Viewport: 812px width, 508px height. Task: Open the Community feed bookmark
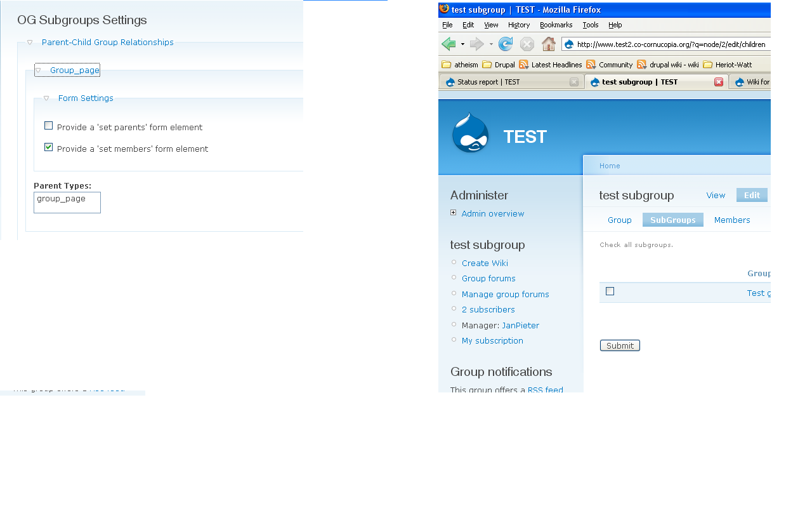[610, 65]
